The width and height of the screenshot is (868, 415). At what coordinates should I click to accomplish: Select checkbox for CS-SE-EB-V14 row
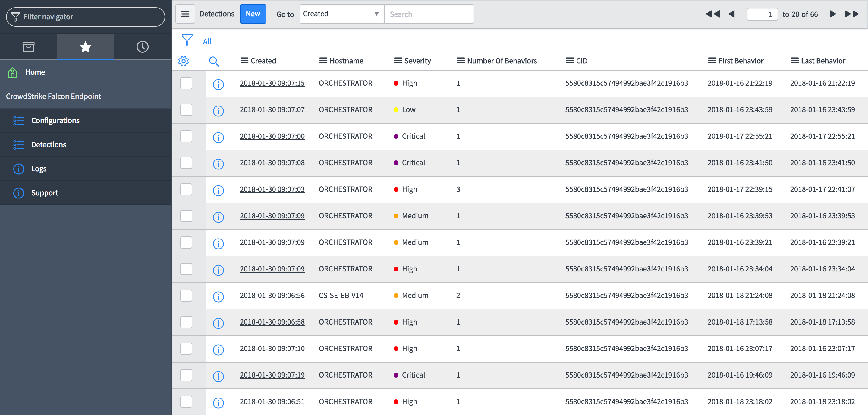[186, 296]
